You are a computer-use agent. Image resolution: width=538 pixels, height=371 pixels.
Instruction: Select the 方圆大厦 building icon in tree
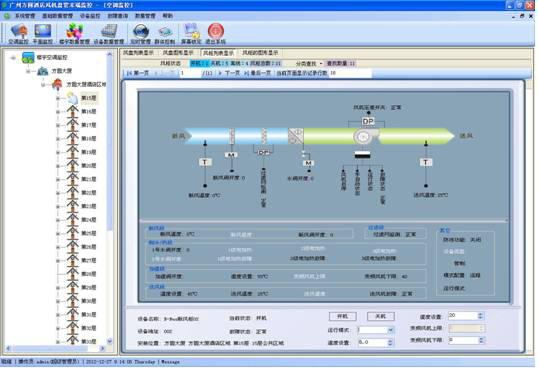pos(43,71)
